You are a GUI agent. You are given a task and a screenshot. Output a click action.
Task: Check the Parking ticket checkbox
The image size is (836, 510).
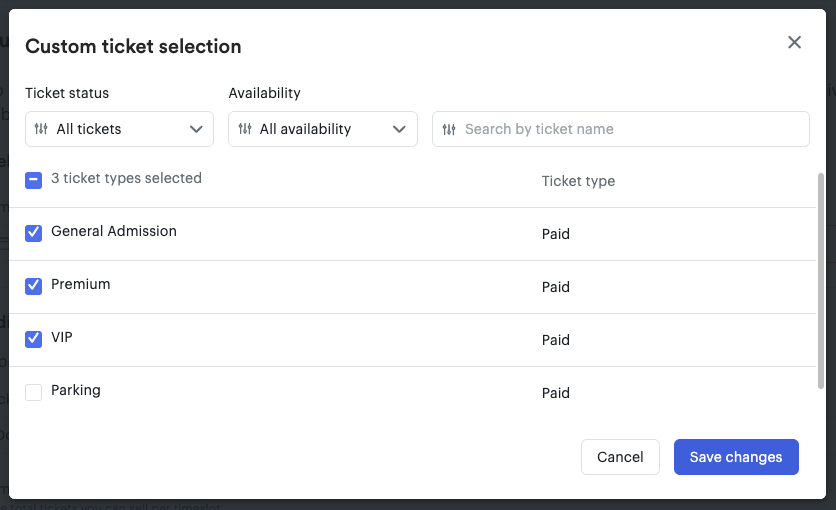tap(34, 392)
